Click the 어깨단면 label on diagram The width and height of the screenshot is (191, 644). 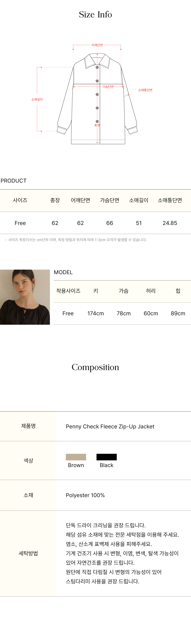97,45
